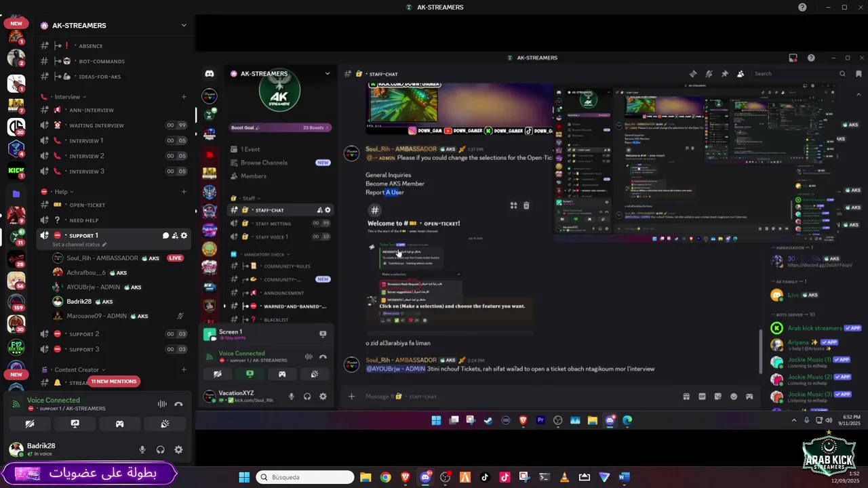The image size is (868, 488).
Task: Join the WAITING INTERVIEW voice channel
Action: (113, 125)
